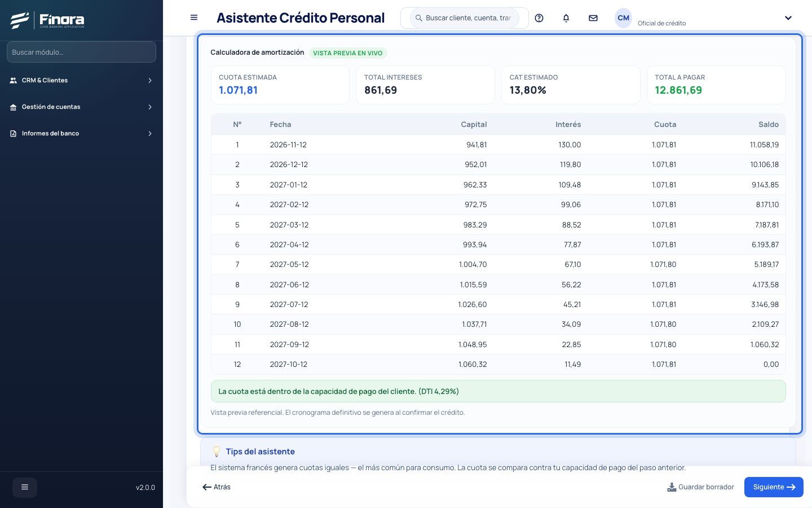Select the 2027-05-12 date cell
This screenshot has width=812, height=508.
[x=289, y=265]
